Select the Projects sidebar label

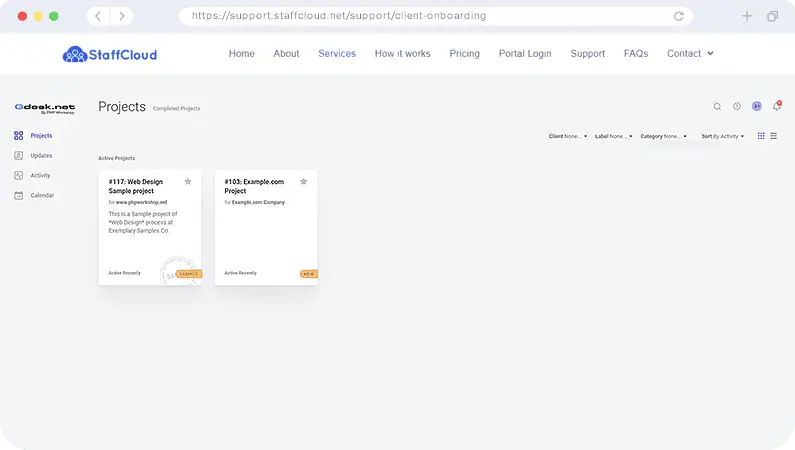point(41,136)
